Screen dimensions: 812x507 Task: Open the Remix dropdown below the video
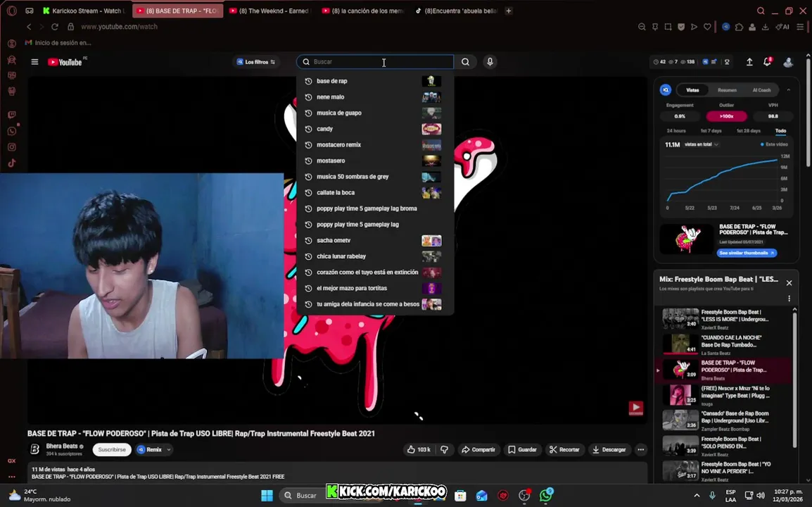point(154,449)
